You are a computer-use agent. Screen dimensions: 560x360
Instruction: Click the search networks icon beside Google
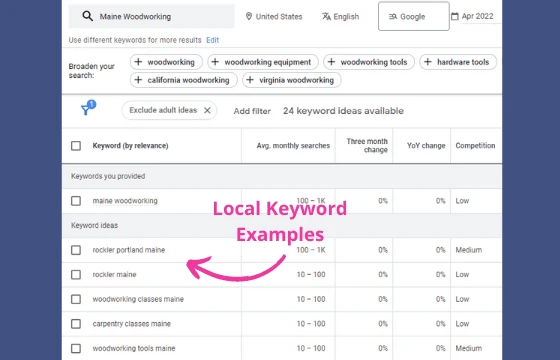click(393, 16)
